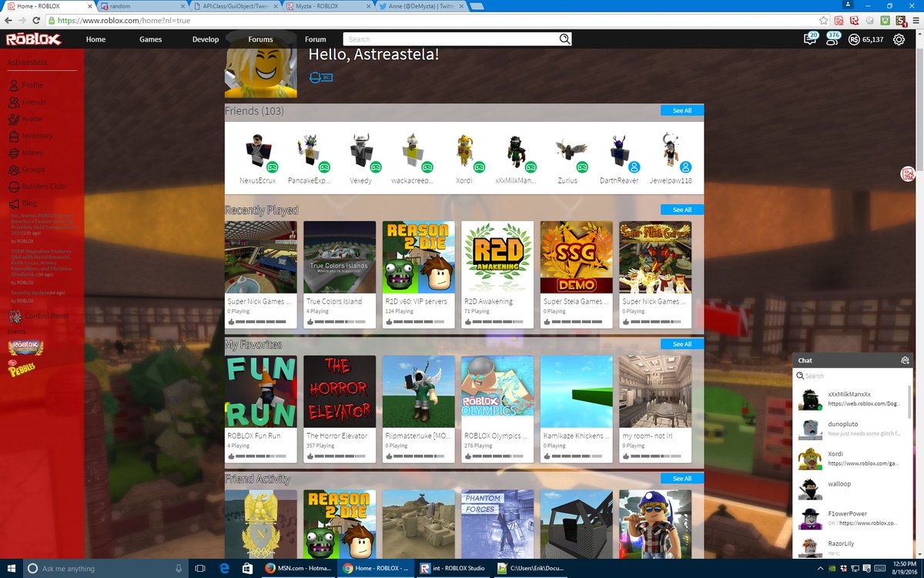Open Friends in the left sidebar
Screen dimensions: 924x578
pyautogui.click(x=27, y=102)
